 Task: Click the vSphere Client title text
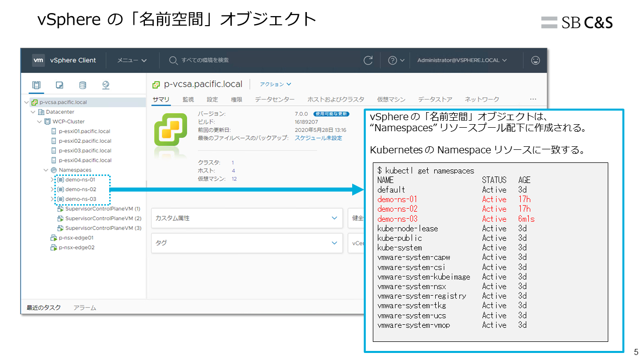coord(73,60)
